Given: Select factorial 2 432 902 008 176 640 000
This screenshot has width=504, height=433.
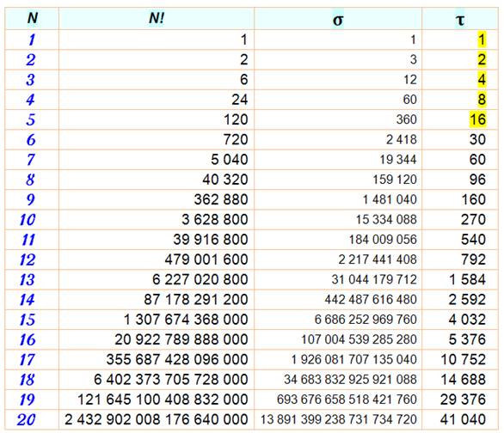Looking at the screenshot, I should point(157,419).
